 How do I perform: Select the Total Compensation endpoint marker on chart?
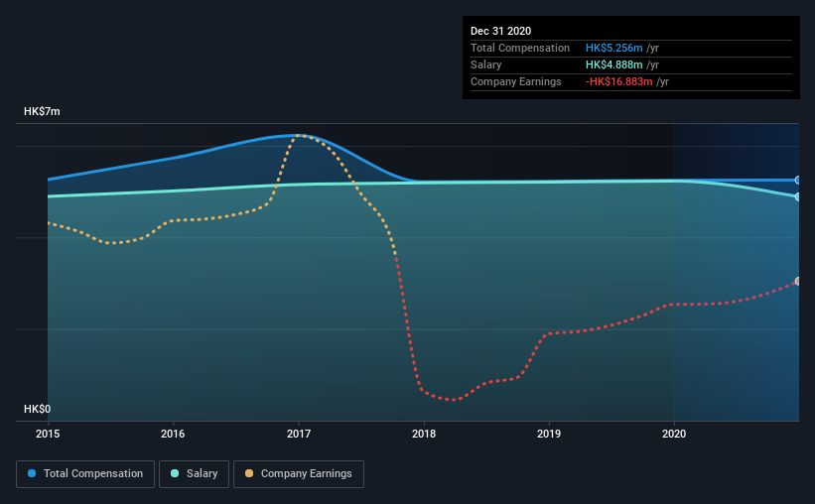point(797,181)
